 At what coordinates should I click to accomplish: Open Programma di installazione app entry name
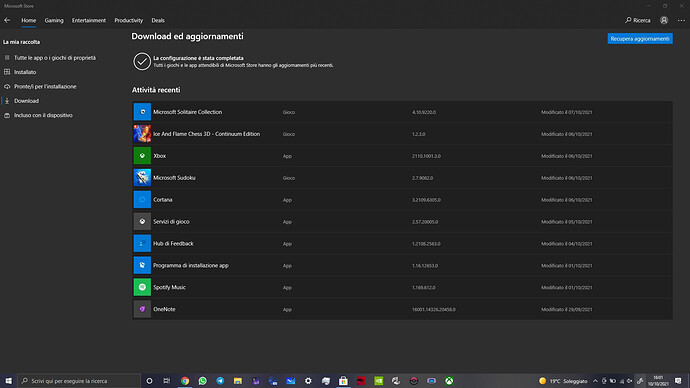[x=191, y=265]
